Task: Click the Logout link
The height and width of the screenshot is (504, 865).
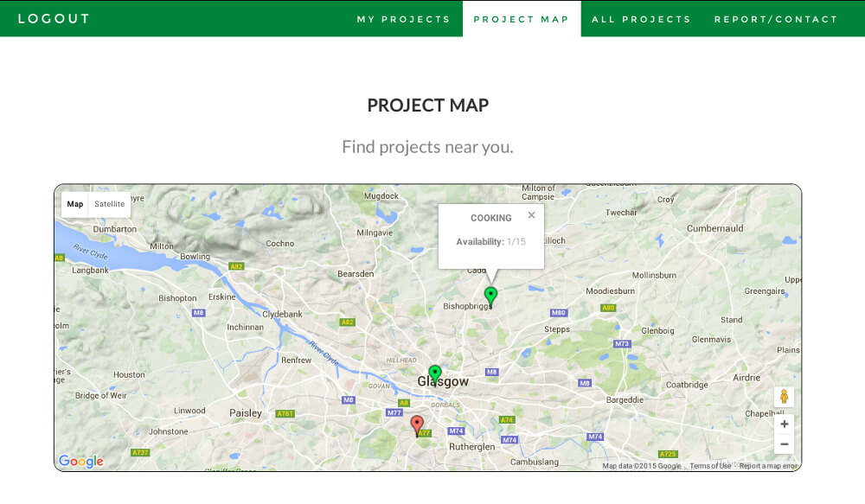Action: [54, 18]
